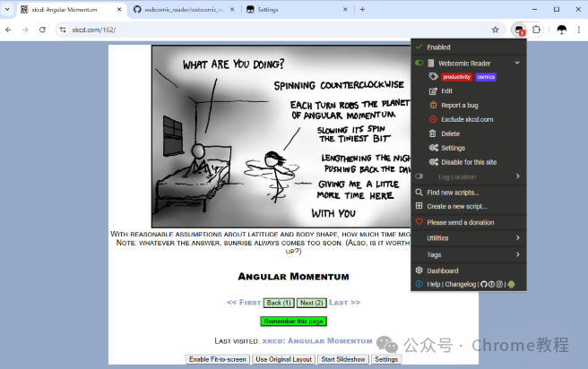The image size is (588, 369).
Task: Open Chrome's three-dot menu
Action: (x=579, y=30)
